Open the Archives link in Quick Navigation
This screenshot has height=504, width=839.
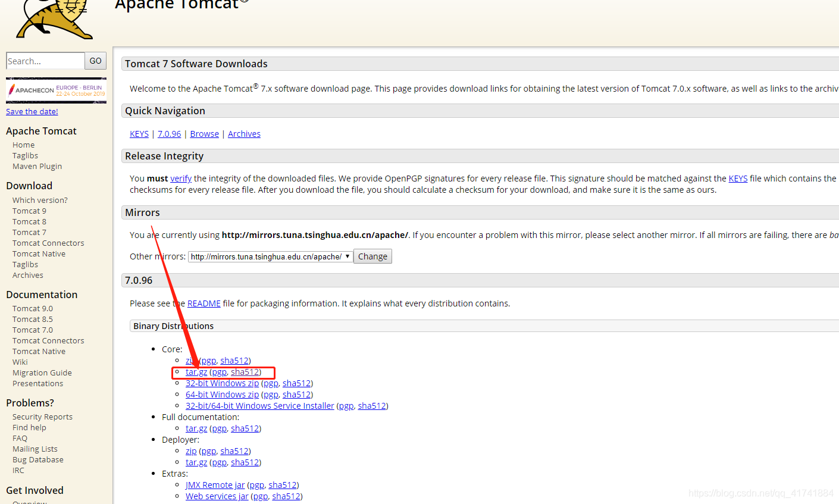tap(244, 134)
